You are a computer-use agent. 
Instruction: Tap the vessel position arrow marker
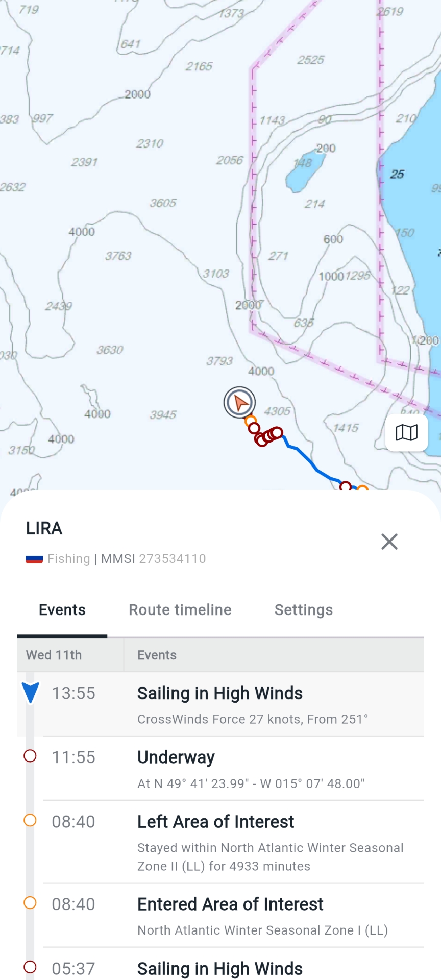239,402
